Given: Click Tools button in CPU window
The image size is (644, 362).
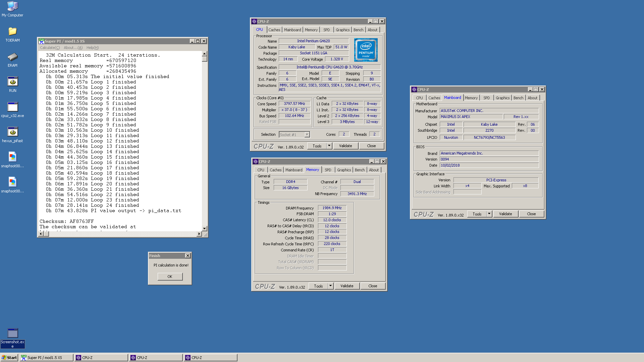Looking at the screenshot, I should (317, 146).
